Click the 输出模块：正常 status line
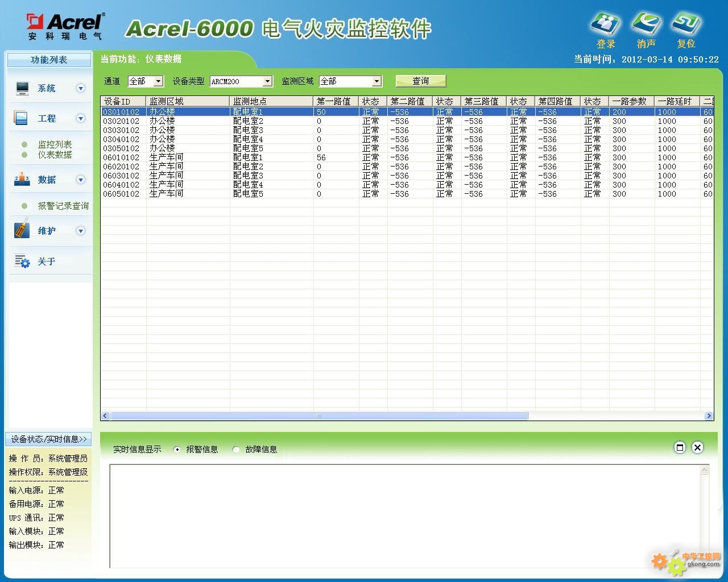728x582 pixels. [x=36, y=544]
